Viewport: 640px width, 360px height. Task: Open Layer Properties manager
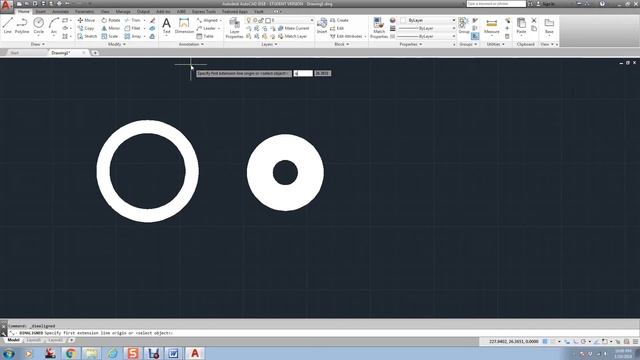tap(234, 28)
